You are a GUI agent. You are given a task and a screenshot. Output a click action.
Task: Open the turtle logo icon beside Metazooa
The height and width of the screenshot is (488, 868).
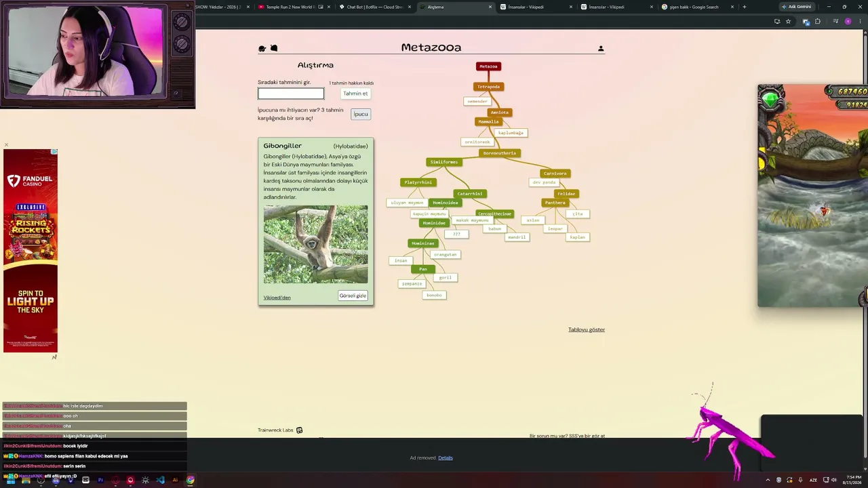(262, 48)
